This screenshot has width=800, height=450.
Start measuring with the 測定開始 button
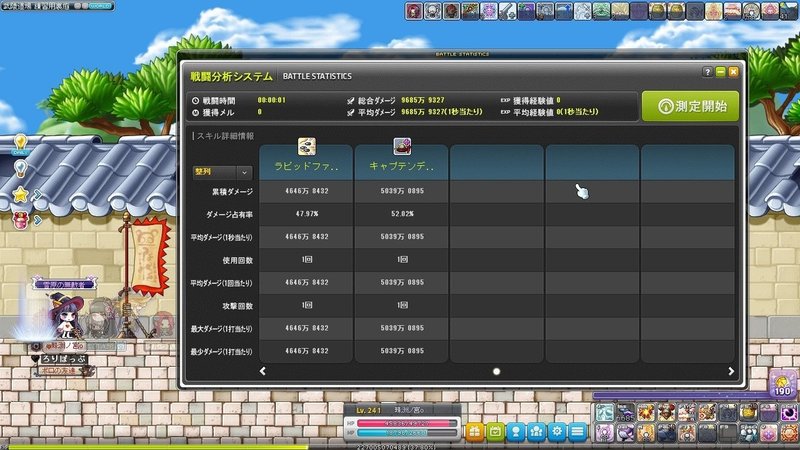[x=690, y=106]
